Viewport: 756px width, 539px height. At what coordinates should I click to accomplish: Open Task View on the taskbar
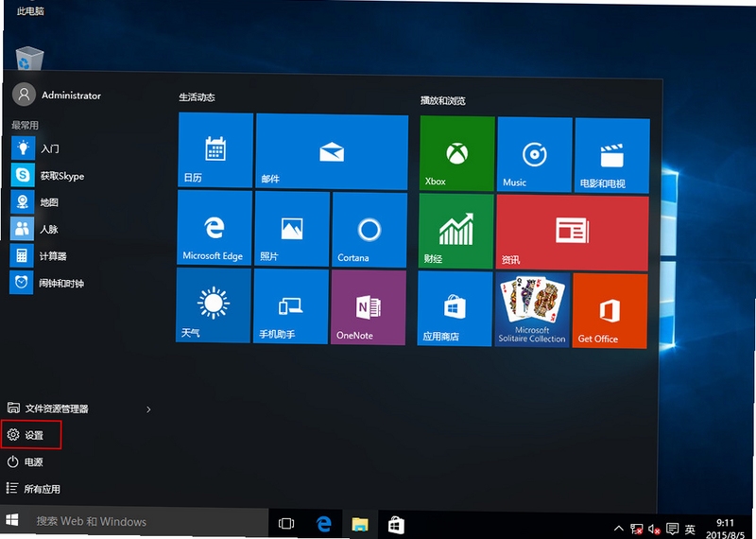(286, 524)
